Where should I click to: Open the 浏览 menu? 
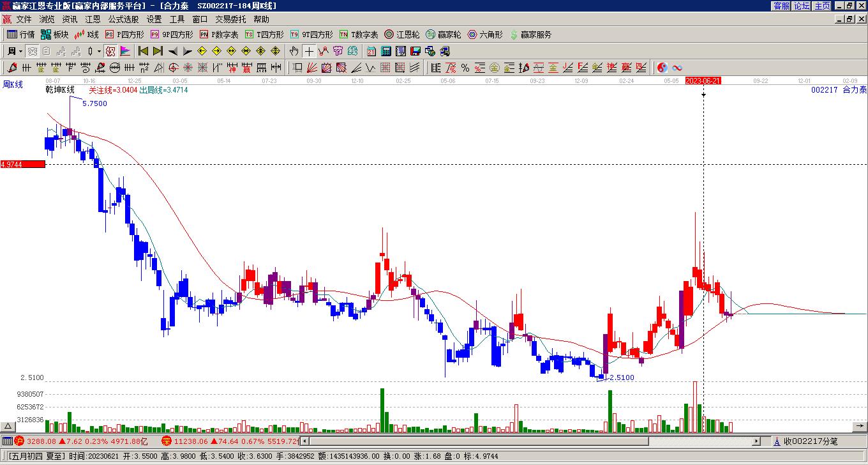point(47,19)
